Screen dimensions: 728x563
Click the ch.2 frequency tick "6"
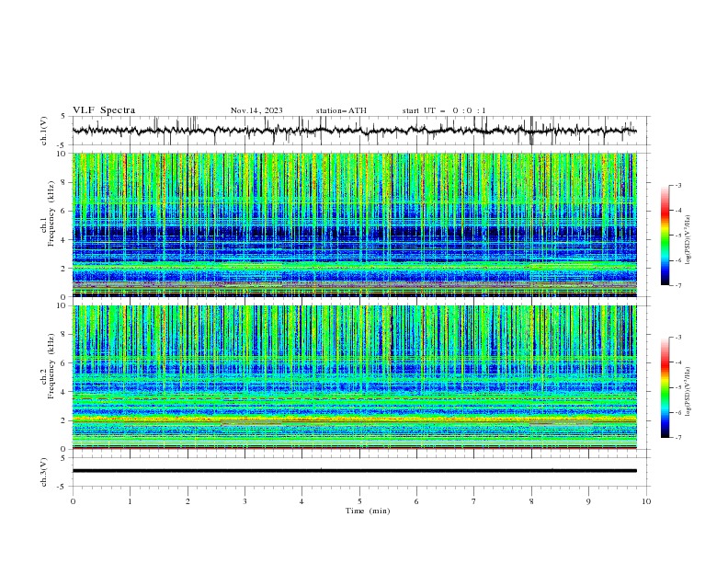click(65, 363)
